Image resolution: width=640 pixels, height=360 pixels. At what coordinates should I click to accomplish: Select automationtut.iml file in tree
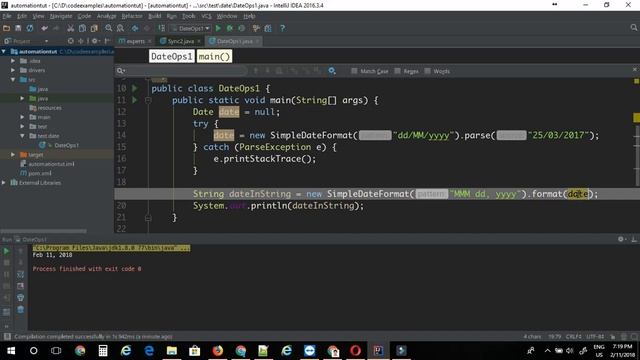click(51, 164)
